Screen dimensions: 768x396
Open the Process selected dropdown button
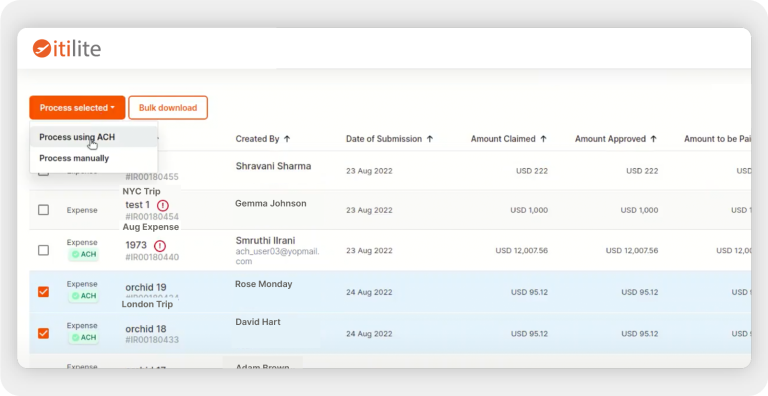(77, 107)
